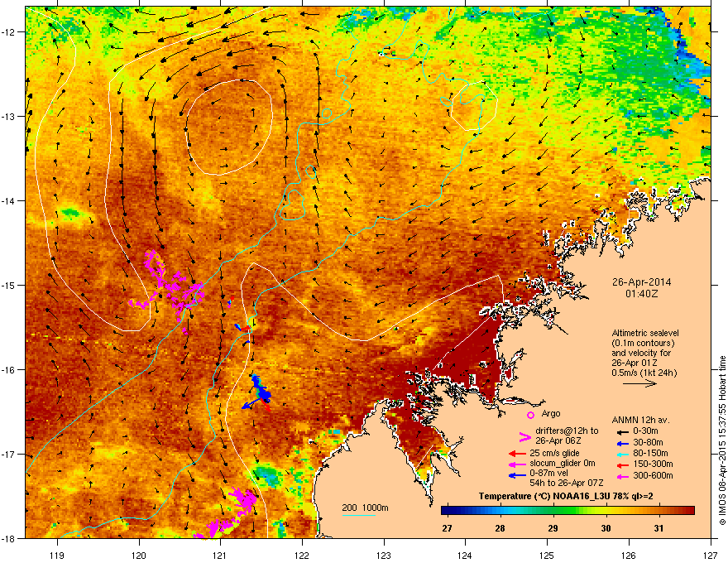Click the magenta drifters arrowhead legend symbol
Viewport: 728px width, 563px height.
pos(524,436)
